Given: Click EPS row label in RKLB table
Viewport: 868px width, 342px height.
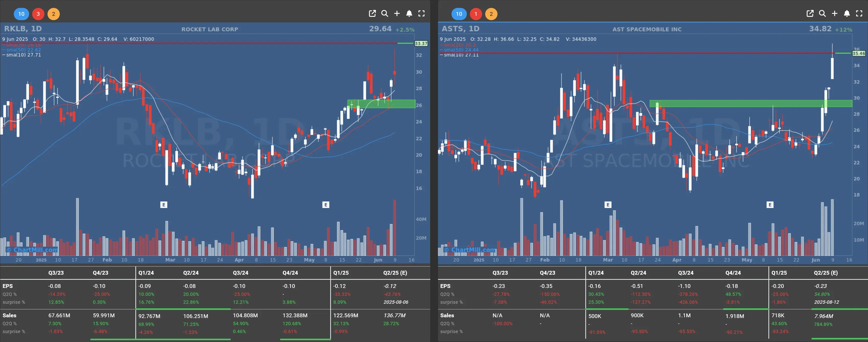Looking at the screenshot, I should (8, 286).
